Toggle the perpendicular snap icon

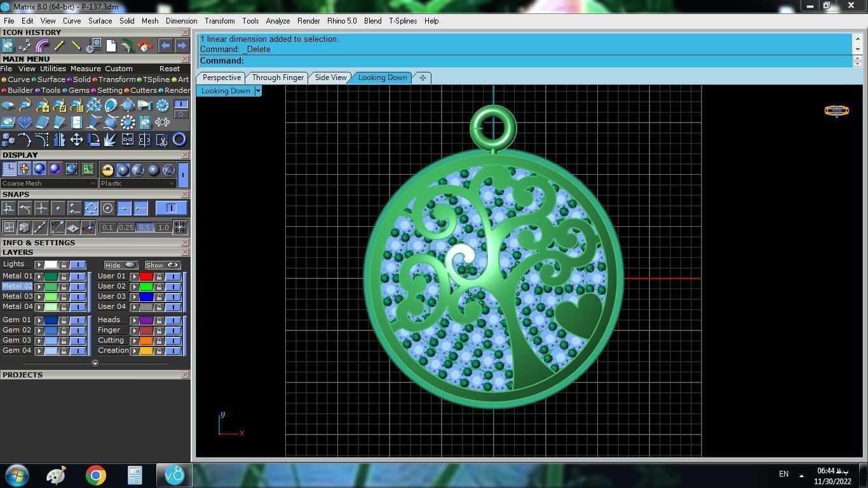pos(8,208)
